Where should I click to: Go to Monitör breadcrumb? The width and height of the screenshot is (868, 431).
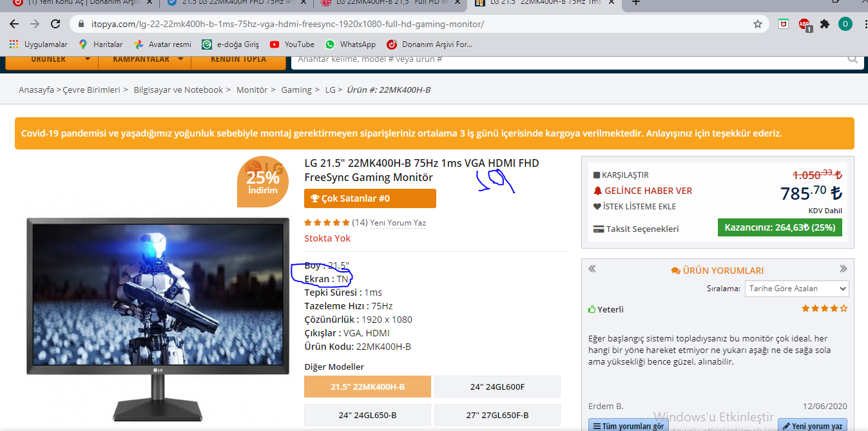[x=252, y=90]
